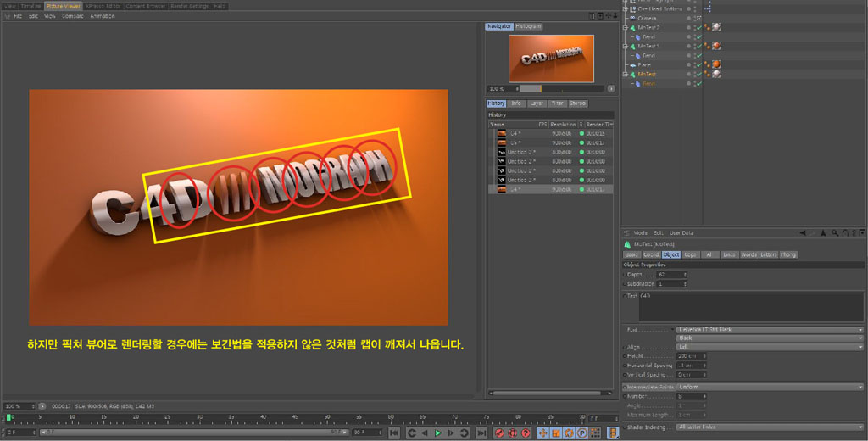Open the Black font weight dropdown

[x=770, y=338]
